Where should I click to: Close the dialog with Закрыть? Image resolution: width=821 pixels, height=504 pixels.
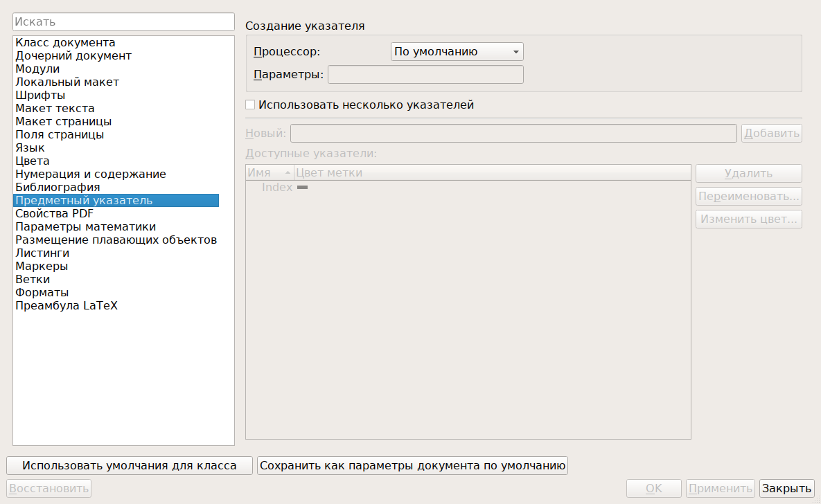[x=787, y=488]
